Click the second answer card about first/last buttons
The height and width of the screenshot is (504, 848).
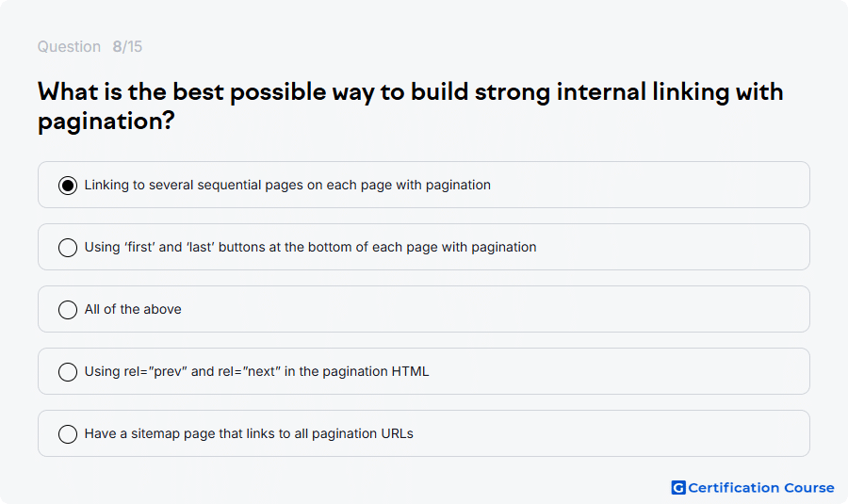pos(424,247)
